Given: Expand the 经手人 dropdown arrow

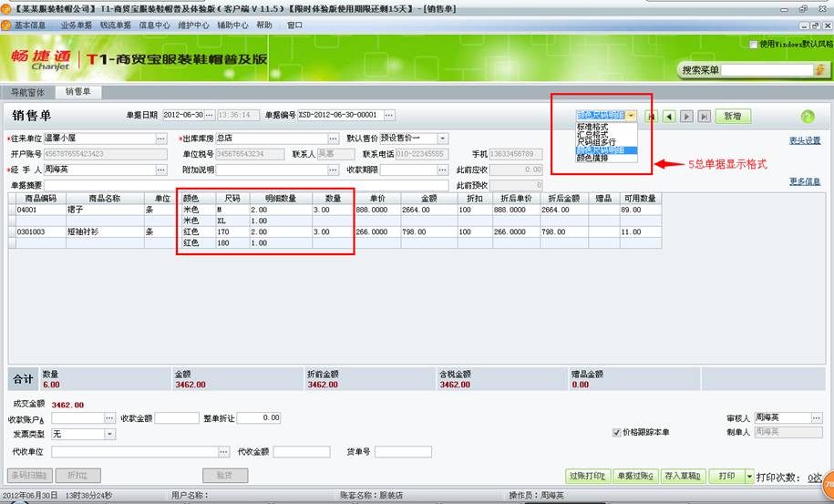Looking at the screenshot, I should point(162,170).
